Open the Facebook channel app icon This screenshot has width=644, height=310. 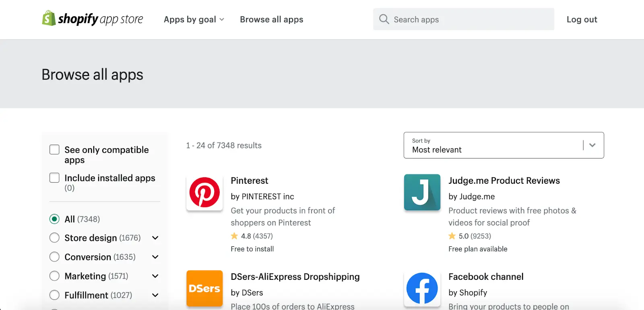pos(422,288)
